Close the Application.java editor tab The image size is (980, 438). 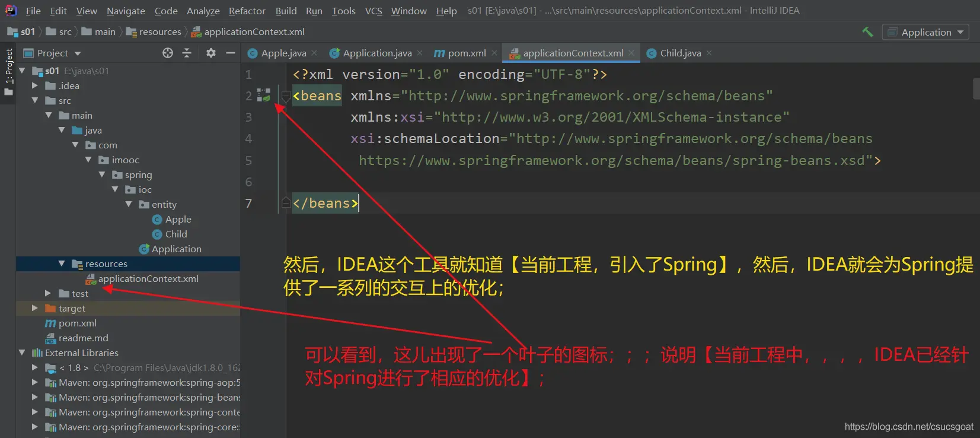pos(420,53)
